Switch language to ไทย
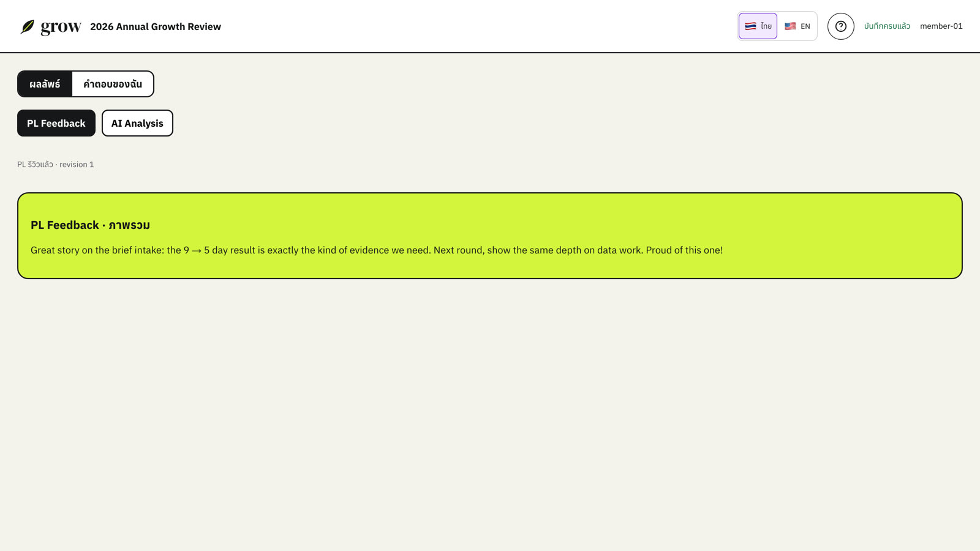This screenshot has width=980, height=551. [x=758, y=26]
